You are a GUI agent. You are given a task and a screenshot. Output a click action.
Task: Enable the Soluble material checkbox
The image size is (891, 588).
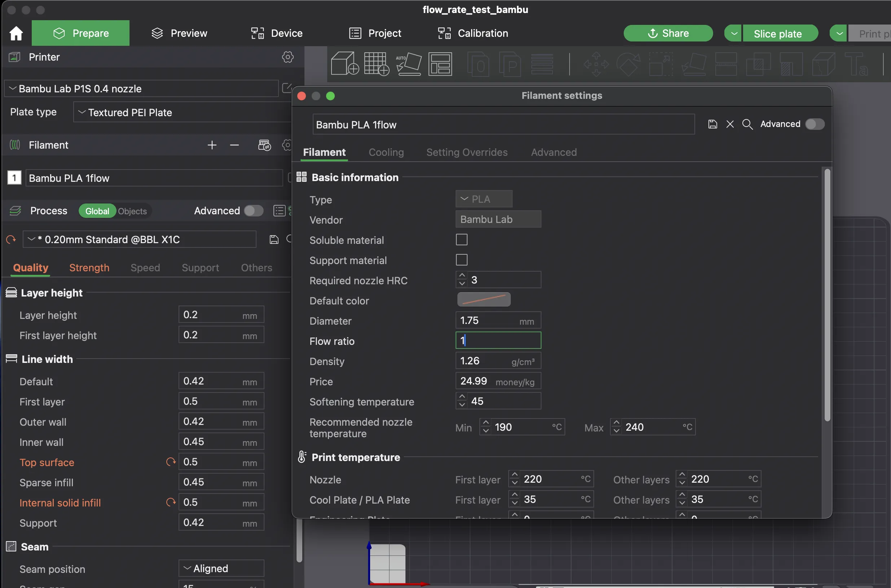pos(462,240)
